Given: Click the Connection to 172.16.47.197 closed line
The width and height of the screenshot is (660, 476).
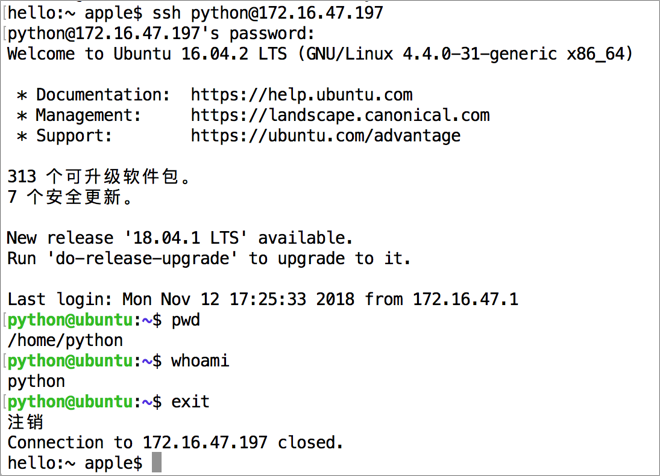Looking at the screenshot, I should [175, 442].
